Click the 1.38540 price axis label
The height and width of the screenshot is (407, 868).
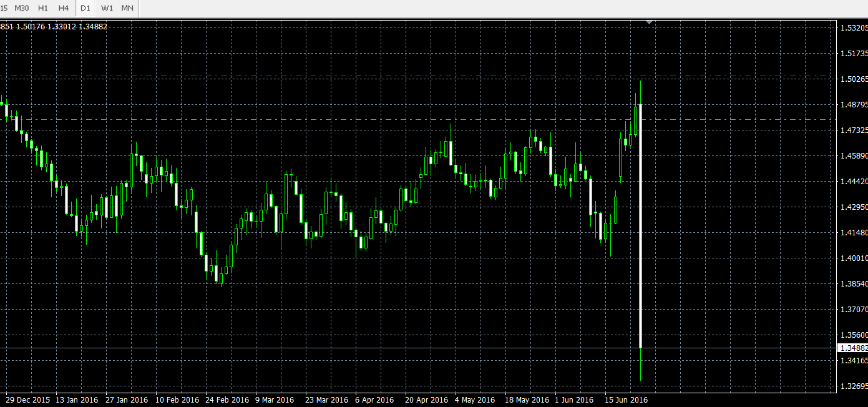(x=854, y=284)
